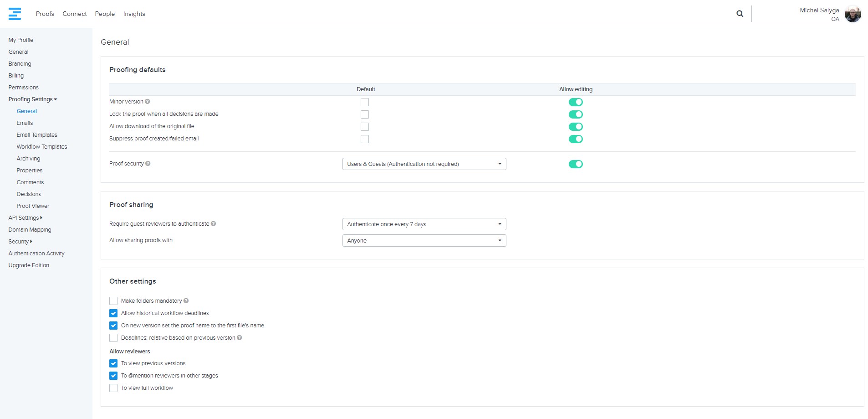Open search with the magnifier icon
Image resolution: width=868 pixels, height=419 pixels.
click(740, 14)
